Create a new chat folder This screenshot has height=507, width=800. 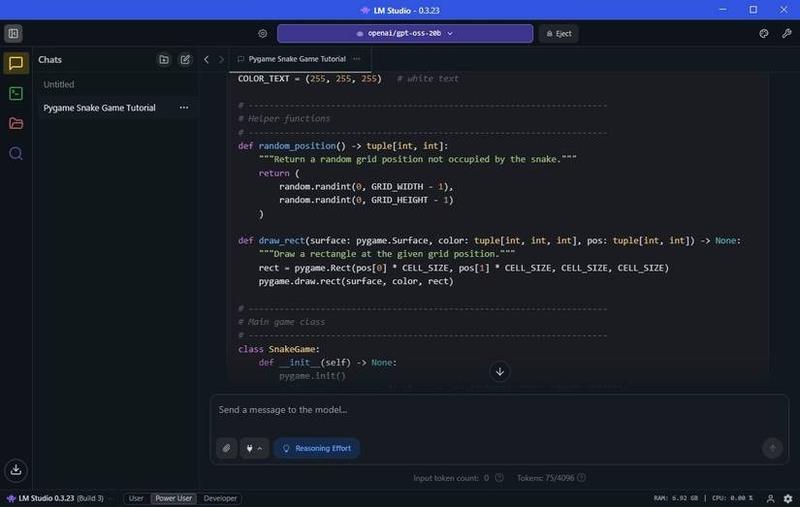click(164, 60)
